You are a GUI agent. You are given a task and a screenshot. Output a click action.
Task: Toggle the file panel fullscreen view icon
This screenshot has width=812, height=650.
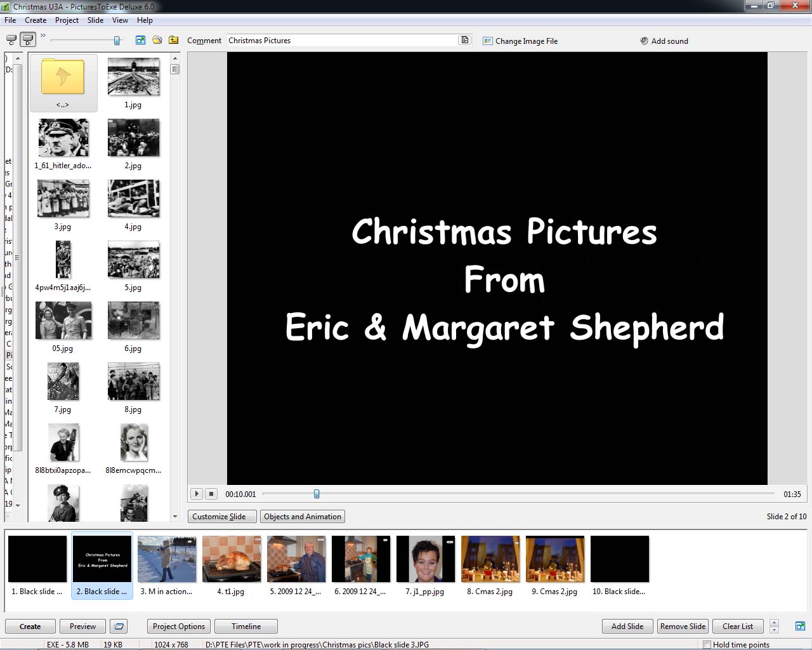(x=140, y=40)
